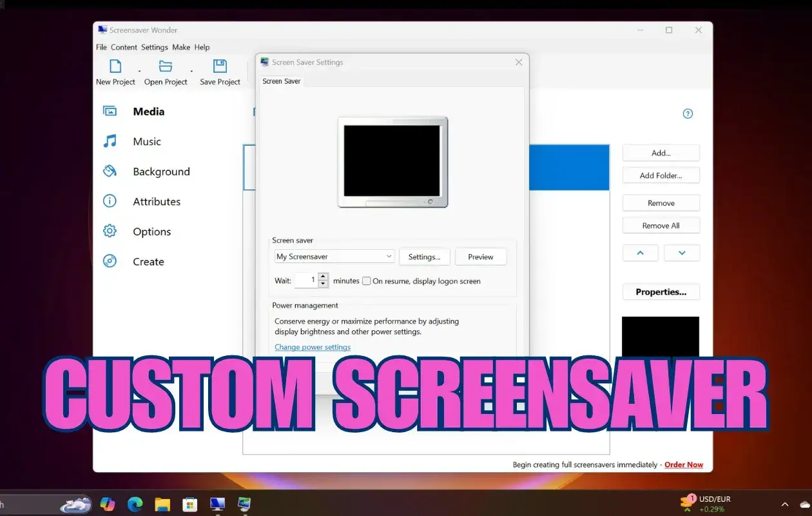Open the Music section via its note icon
The height and width of the screenshot is (516, 812).
tap(110, 141)
